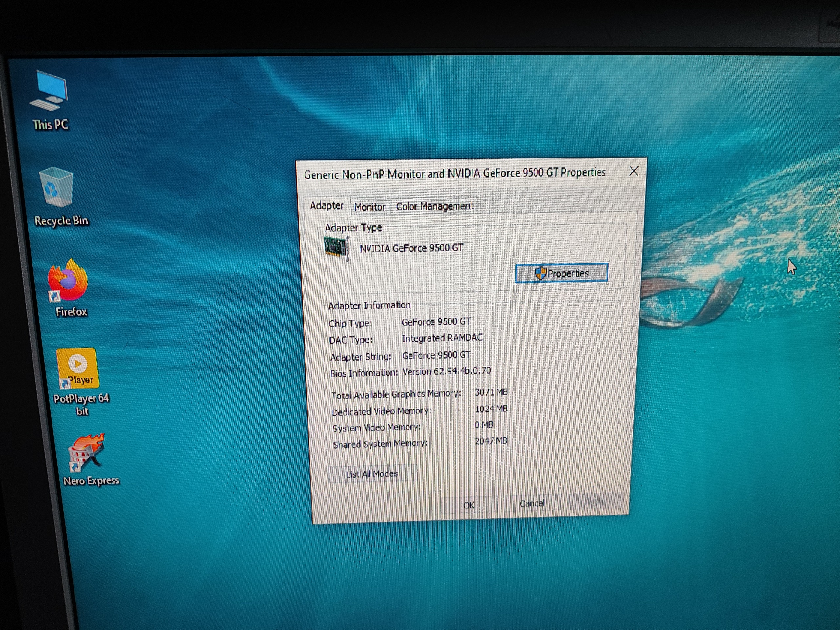Cancel the properties dialog

[x=532, y=504]
